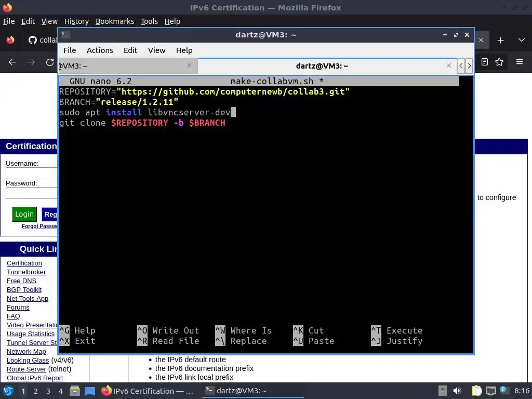Open a new Firefox tab with plus icon
This screenshot has height=399, width=532.
[500, 41]
